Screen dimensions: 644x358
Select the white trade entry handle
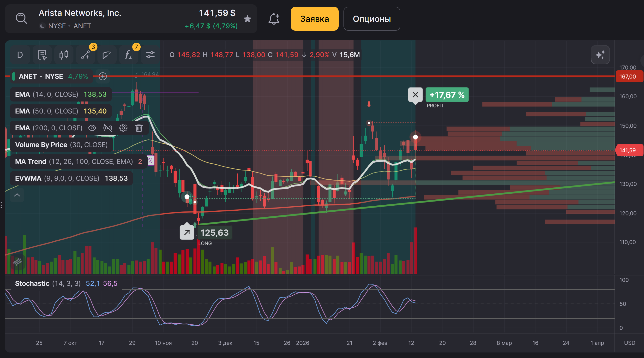187,197
